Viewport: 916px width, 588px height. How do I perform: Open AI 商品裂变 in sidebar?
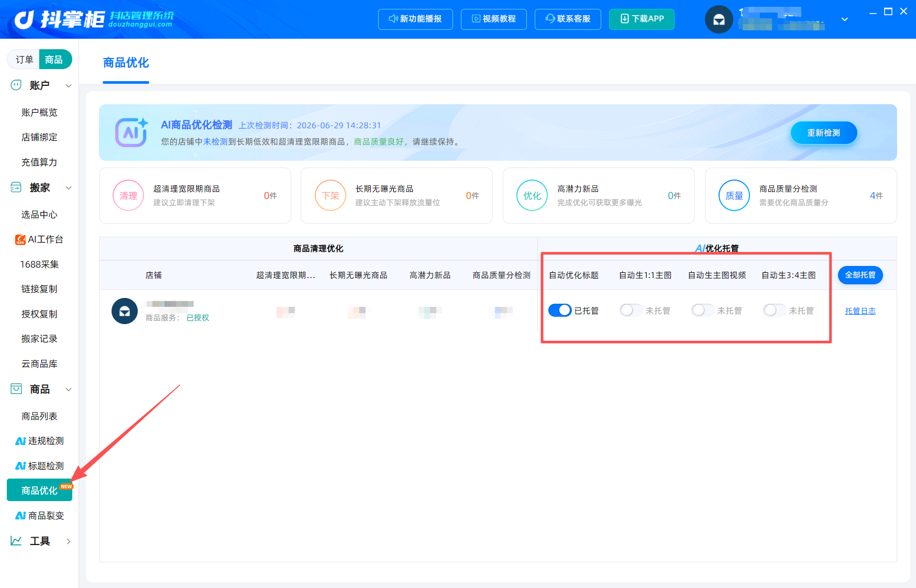pos(39,516)
